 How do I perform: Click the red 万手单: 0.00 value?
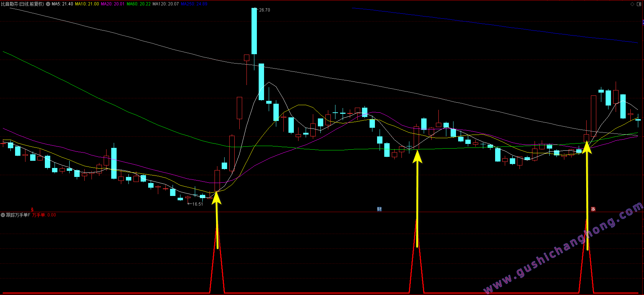(44, 215)
